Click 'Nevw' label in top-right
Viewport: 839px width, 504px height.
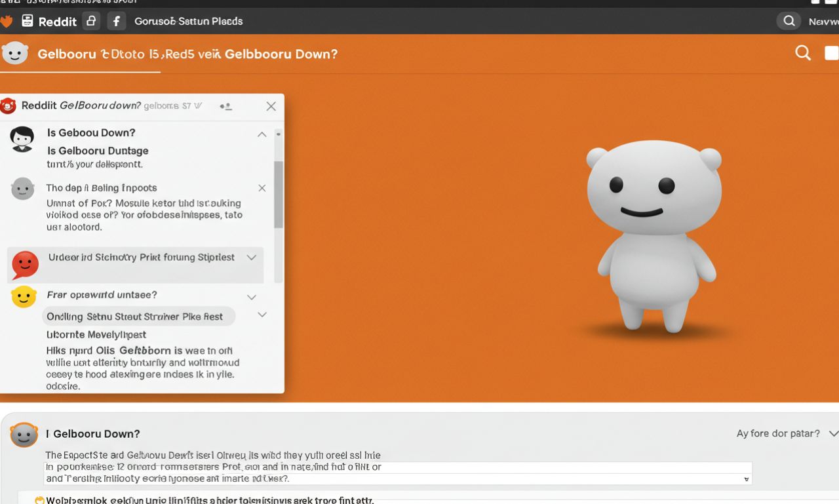click(x=823, y=22)
